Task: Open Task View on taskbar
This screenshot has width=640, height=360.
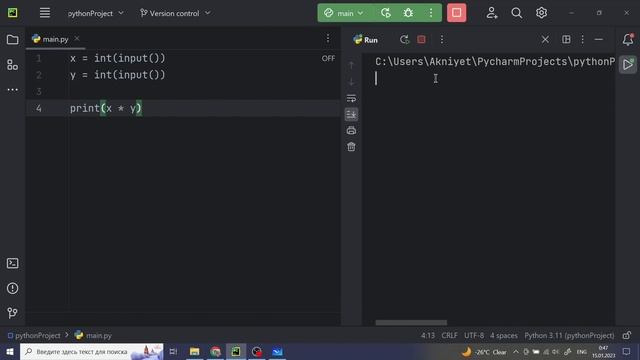Action: (173, 351)
